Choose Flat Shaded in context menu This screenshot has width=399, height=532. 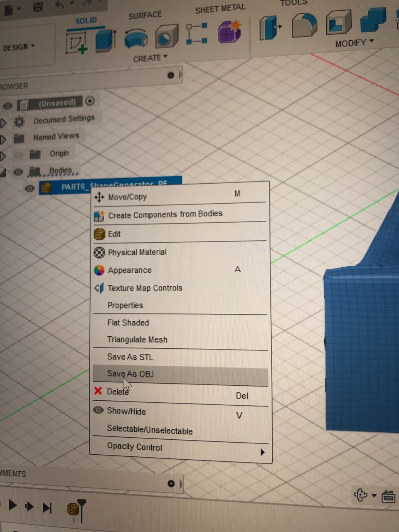[180, 323]
